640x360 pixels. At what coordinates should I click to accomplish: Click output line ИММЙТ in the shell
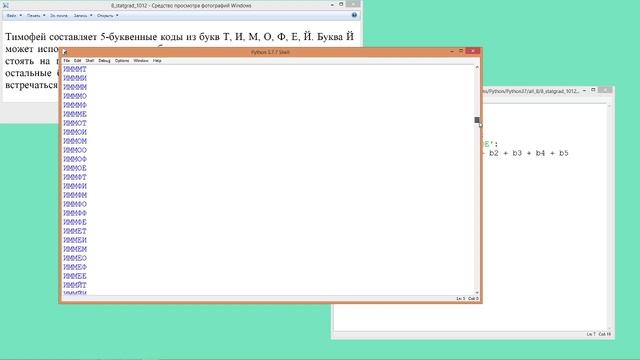pyautogui.click(x=75, y=285)
